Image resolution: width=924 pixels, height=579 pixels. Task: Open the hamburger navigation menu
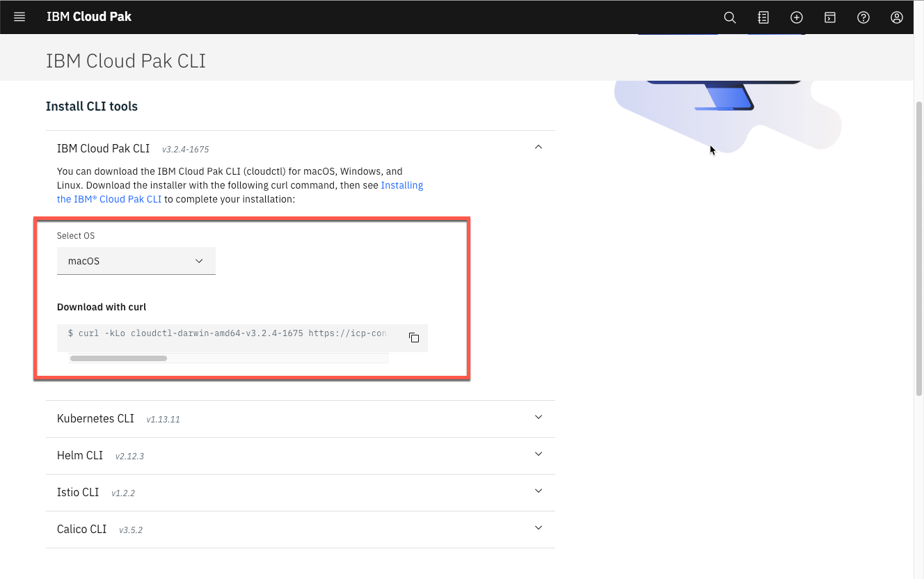(19, 17)
